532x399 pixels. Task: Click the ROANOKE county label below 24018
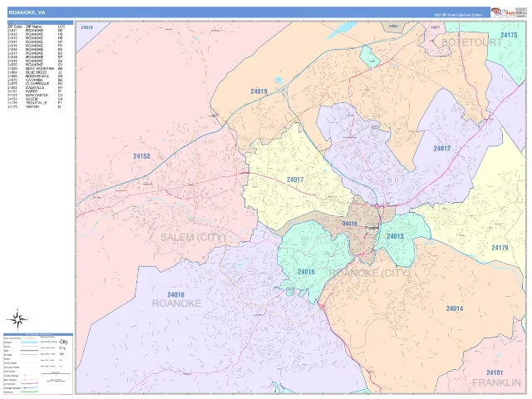[x=176, y=303]
